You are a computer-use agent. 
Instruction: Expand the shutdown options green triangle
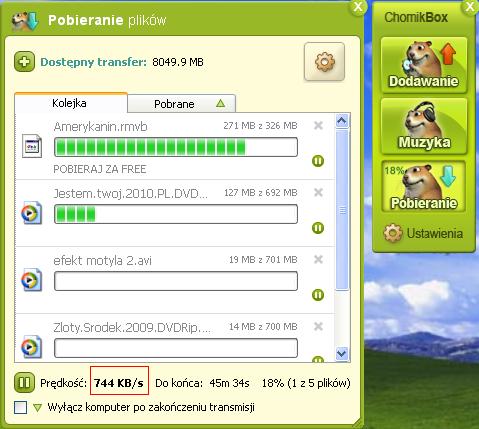pos(38,408)
